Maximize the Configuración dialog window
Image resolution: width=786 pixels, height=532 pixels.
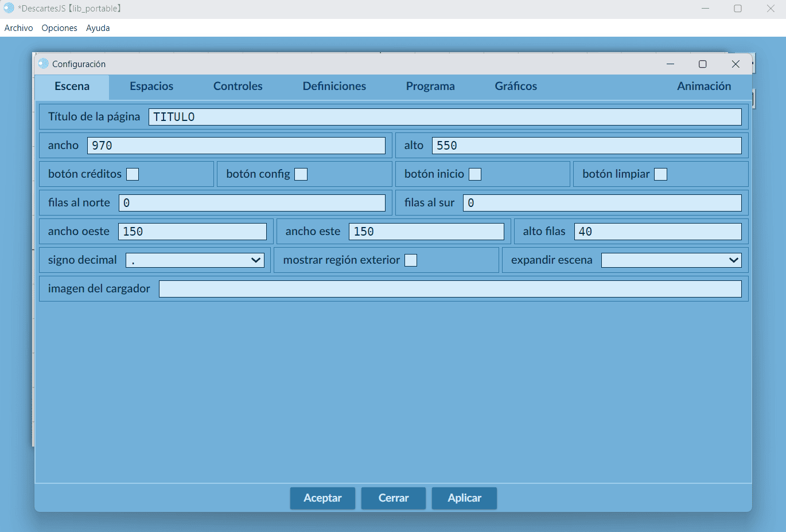point(702,64)
